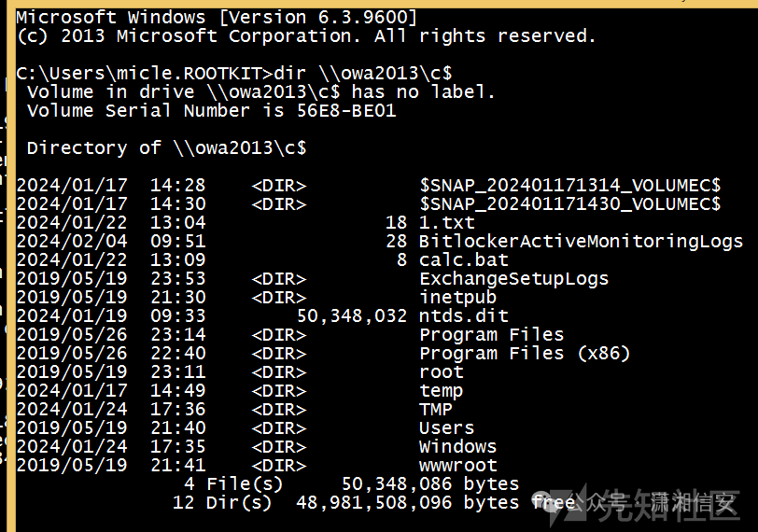Image resolution: width=758 pixels, height=532 pixels.
Task: Click the Program Files (x86) directory entry
Action: 525,354
